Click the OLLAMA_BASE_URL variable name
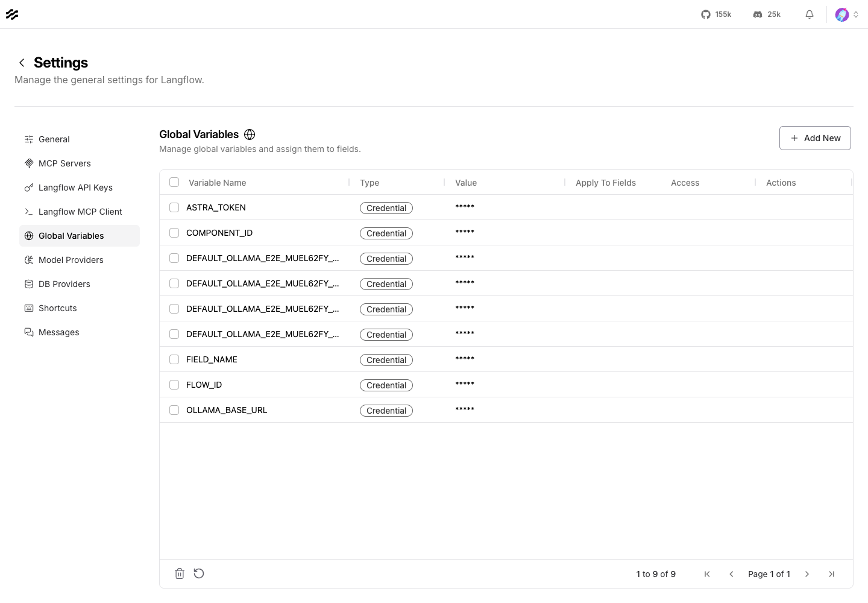This screenshot has width=868, height=603. click(227, 410)
